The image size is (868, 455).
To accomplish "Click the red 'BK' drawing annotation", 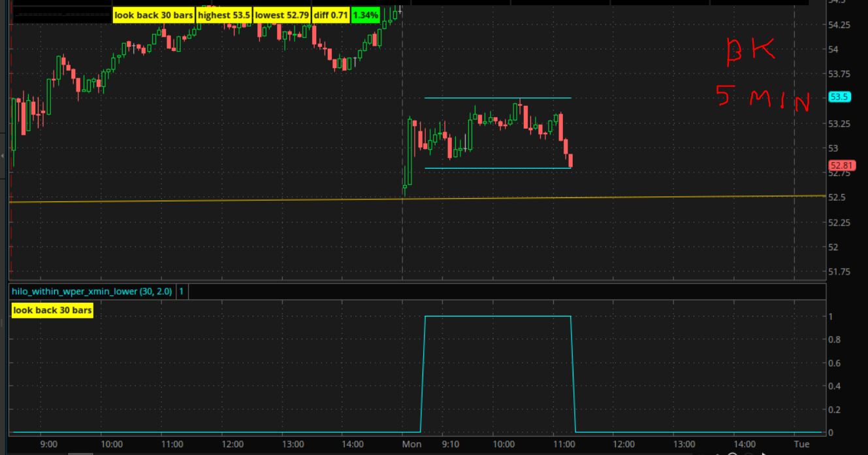I will pos(751,52).
